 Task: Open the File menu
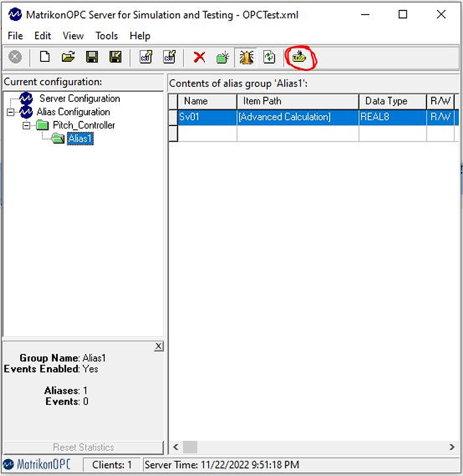[x=15, y=36]
